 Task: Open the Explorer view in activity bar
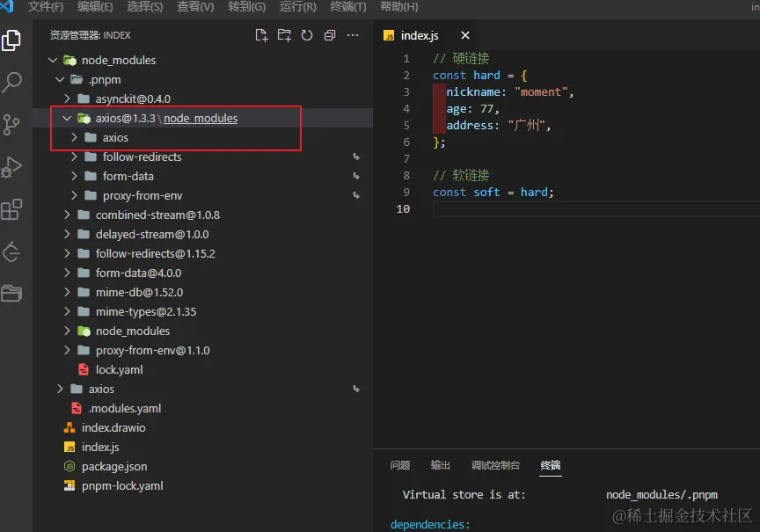click(11, 40)
